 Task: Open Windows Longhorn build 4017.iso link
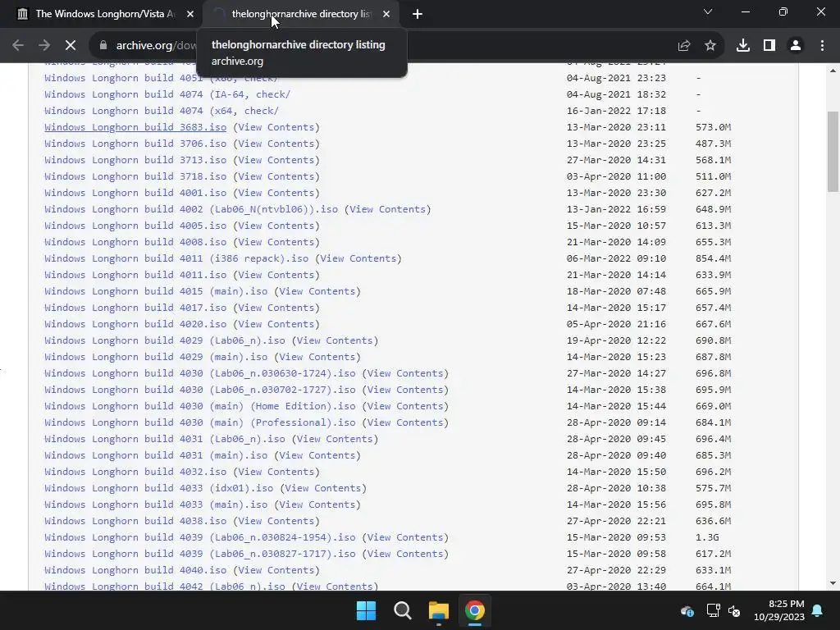(135, 308)
